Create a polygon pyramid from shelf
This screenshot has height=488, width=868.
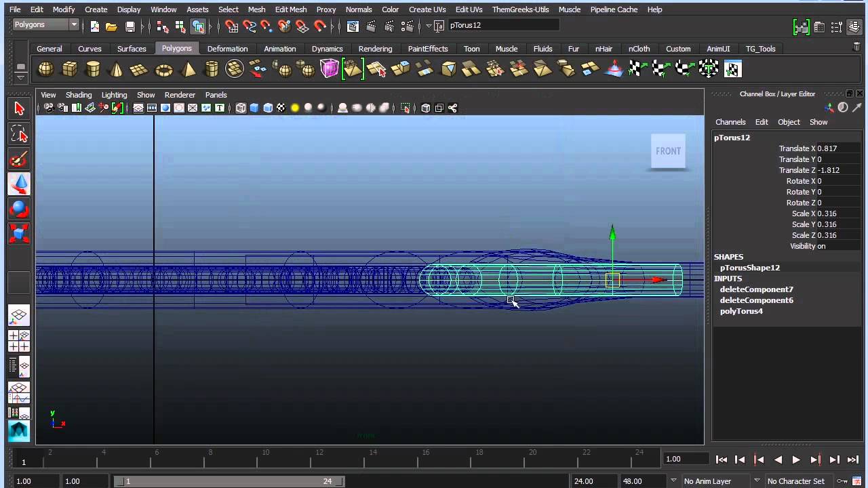coord(189,69)
